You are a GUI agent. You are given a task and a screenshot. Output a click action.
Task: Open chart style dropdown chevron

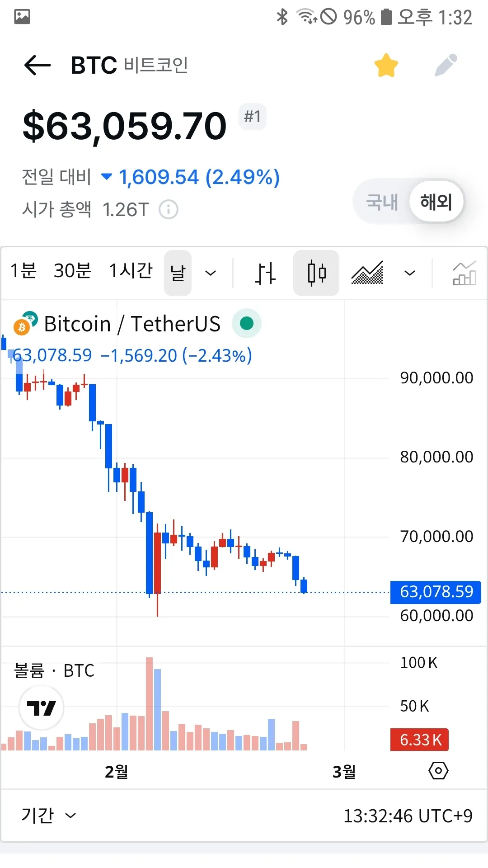410,273
